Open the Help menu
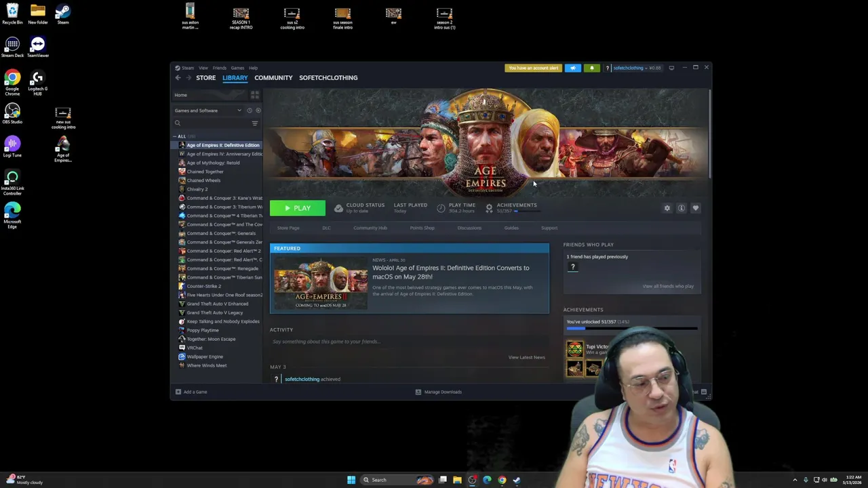868x488 pixels. coord(253,68)
